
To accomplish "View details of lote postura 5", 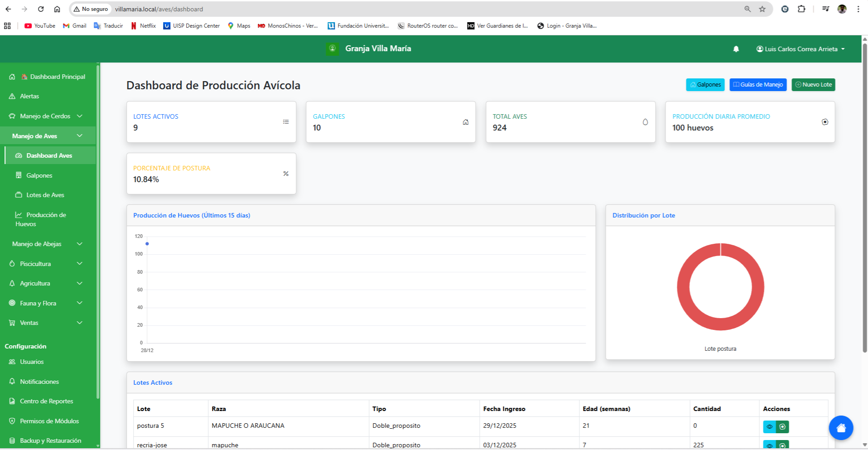I will [769, 426].
